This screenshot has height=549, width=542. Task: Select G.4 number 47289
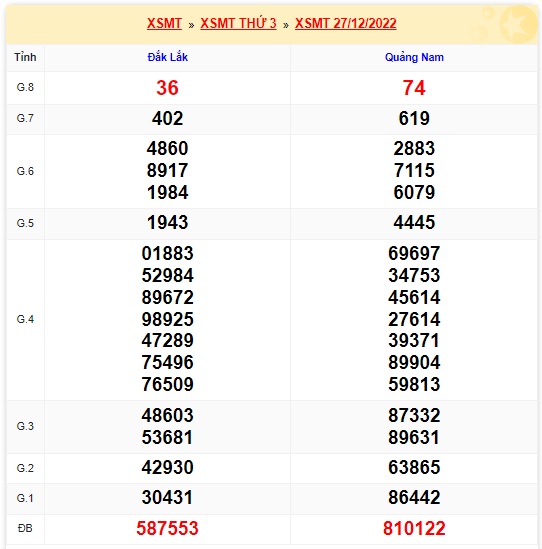tap(167, 341)
